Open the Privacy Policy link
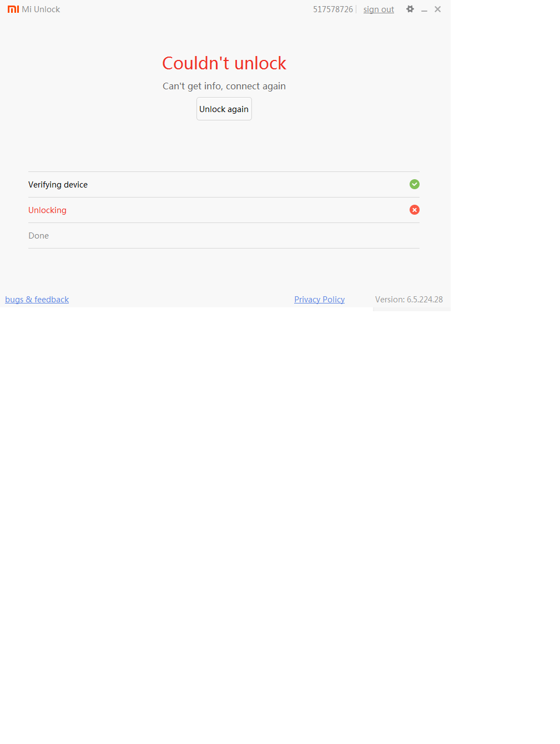The width and height of the screenshot is (560, 744). [x=319, y=300]
